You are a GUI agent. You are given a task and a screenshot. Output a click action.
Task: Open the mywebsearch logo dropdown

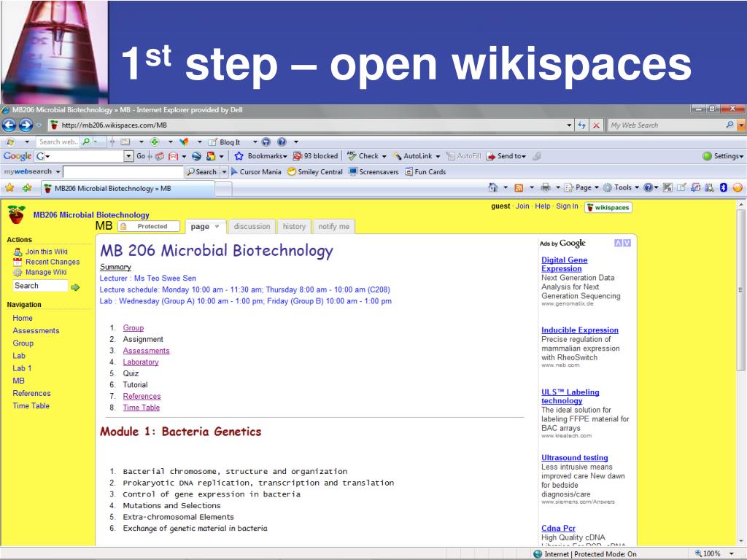point(58,172)
